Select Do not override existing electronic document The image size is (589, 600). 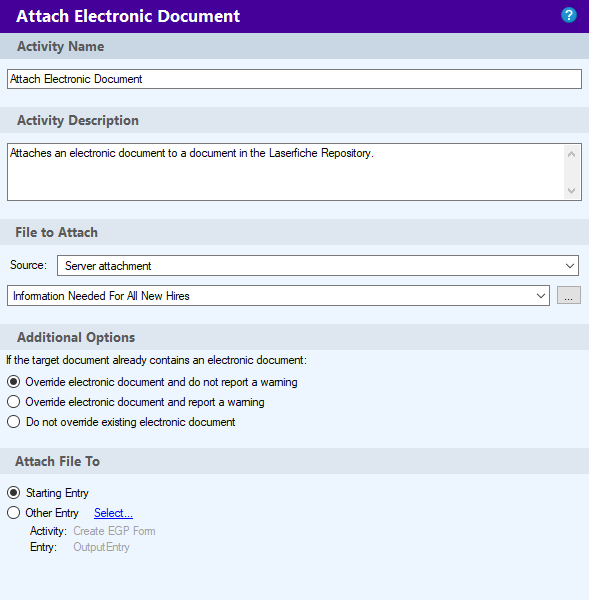[x=121, y=422]
